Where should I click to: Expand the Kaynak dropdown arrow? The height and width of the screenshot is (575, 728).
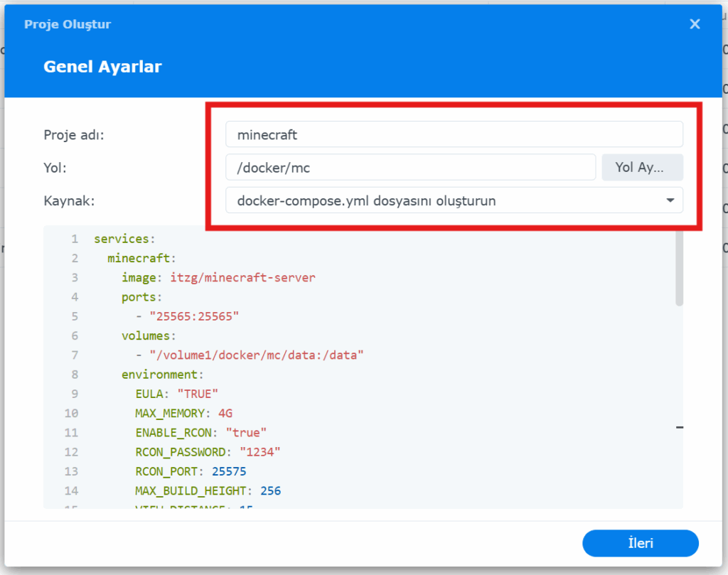[x=670, y=201]
